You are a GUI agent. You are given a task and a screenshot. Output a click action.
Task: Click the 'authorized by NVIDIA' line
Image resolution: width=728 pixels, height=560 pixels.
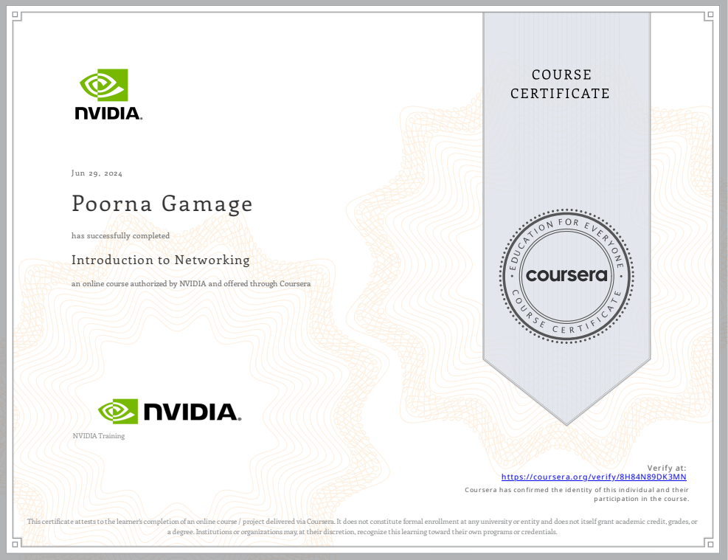point(191,284)
